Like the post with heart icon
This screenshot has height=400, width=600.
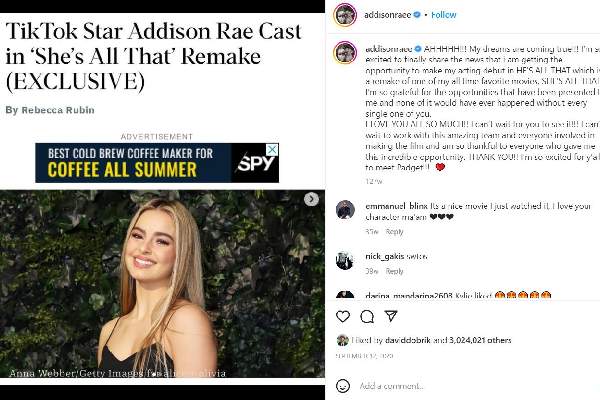(343, 317)
